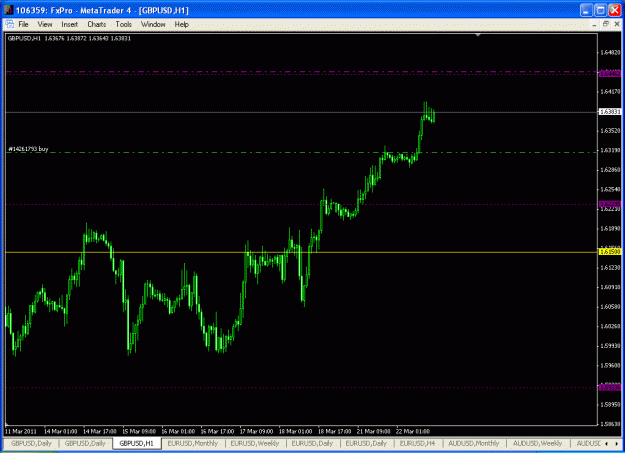Open the EURUSD,Daily tab adjacent to EURUSD,Weekly

(312, 443)
